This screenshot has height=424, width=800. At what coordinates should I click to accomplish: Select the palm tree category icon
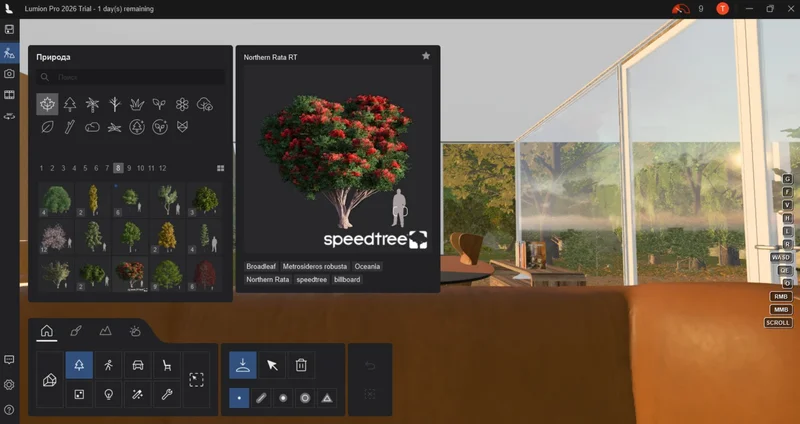[x=92, y=105]
